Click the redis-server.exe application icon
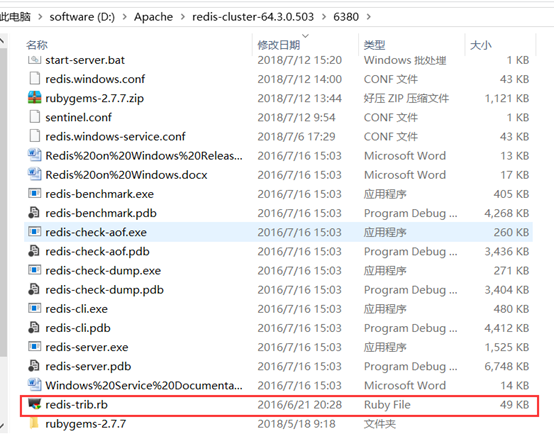This screenshot has width=554, height=434. click(34, 346)
